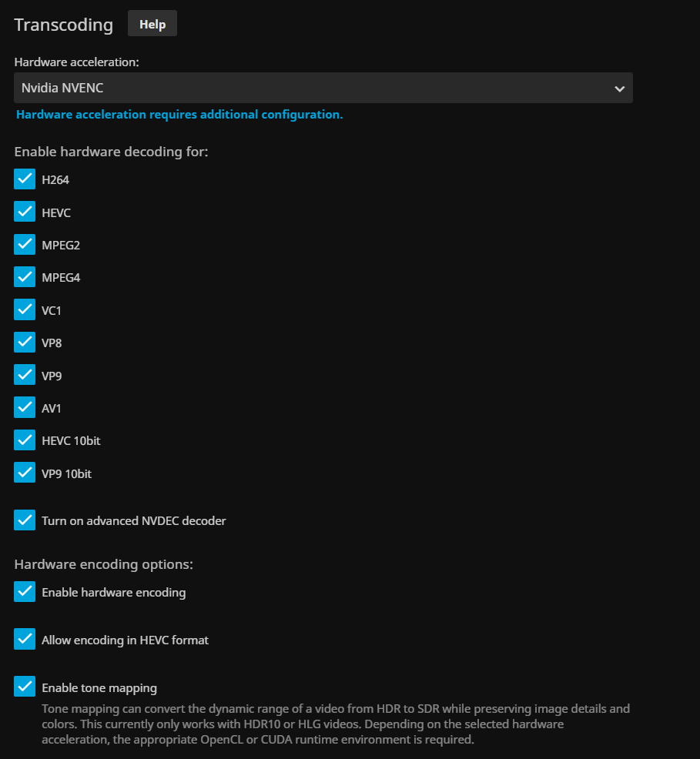The height and width of the screenshot is (759, 700).
Task: Disable HEVC hardware decoding
Action: (25, 212)
